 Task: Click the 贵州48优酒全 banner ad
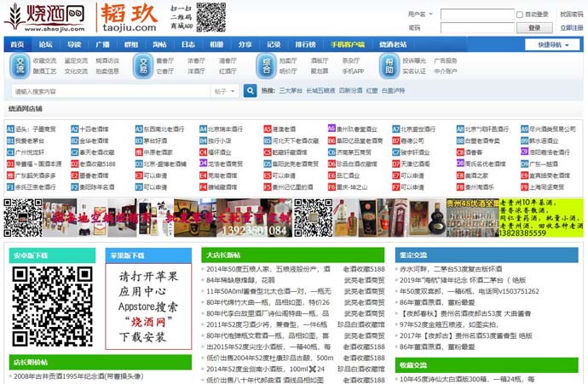click(472, 218)
